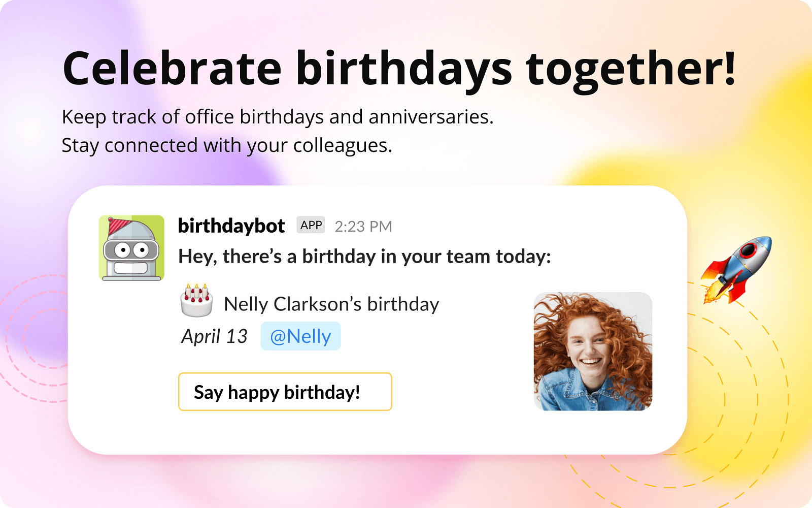Click the "Keep track of office birthdays" line
The height and width of the screenshot is (508, 812).
[278, 117]
